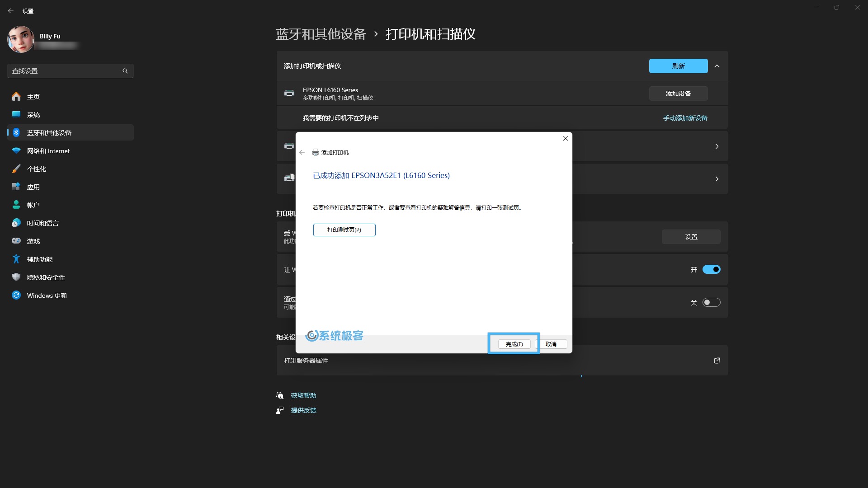Close the 添加打印机 dialog with X
The width and height of the screenshot is (868, 488).
tap(565, 138)
